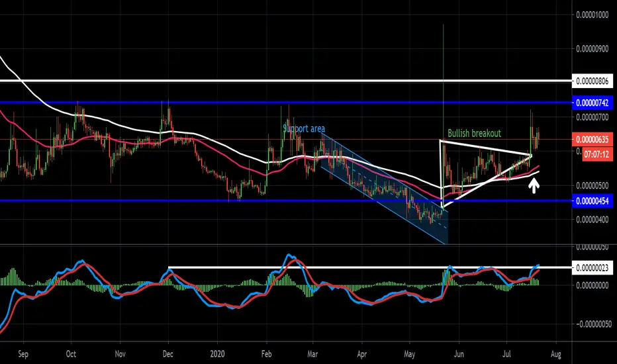Click the white 0.00000806 price label

592,81
